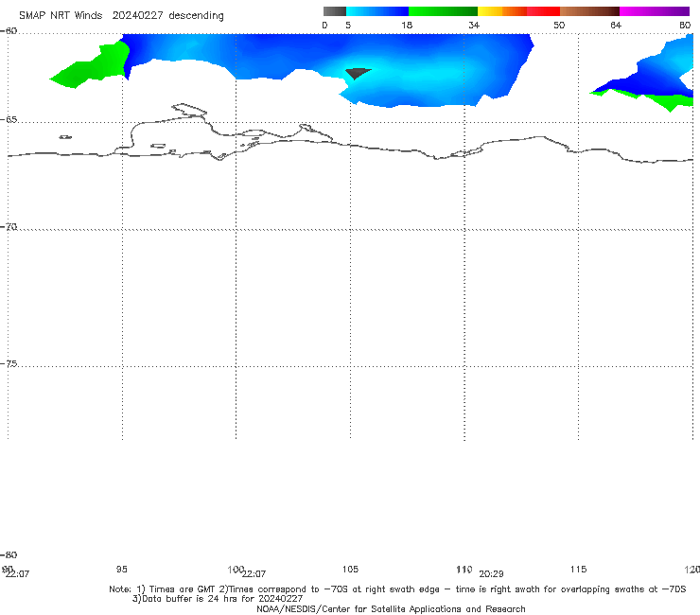700x615 pixels.
Task: Click the color bar label '5'
Action: coord(348,25)
